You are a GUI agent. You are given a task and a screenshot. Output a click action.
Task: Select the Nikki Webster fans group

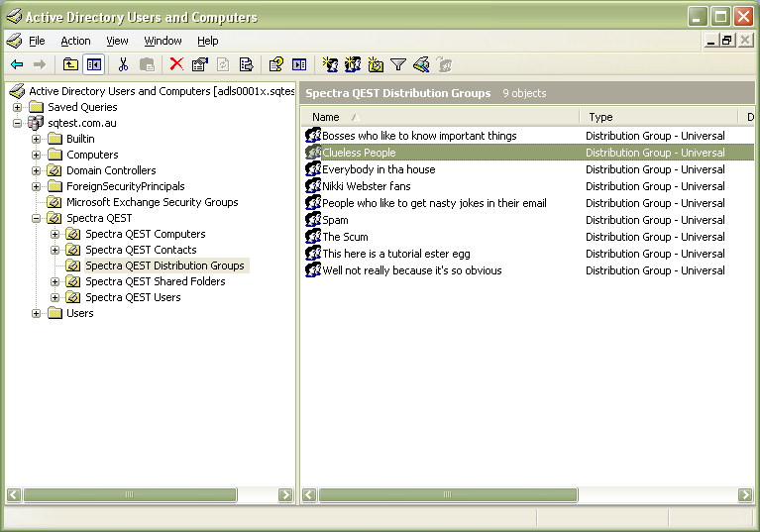pyautogui.click(x=366, y=186)
